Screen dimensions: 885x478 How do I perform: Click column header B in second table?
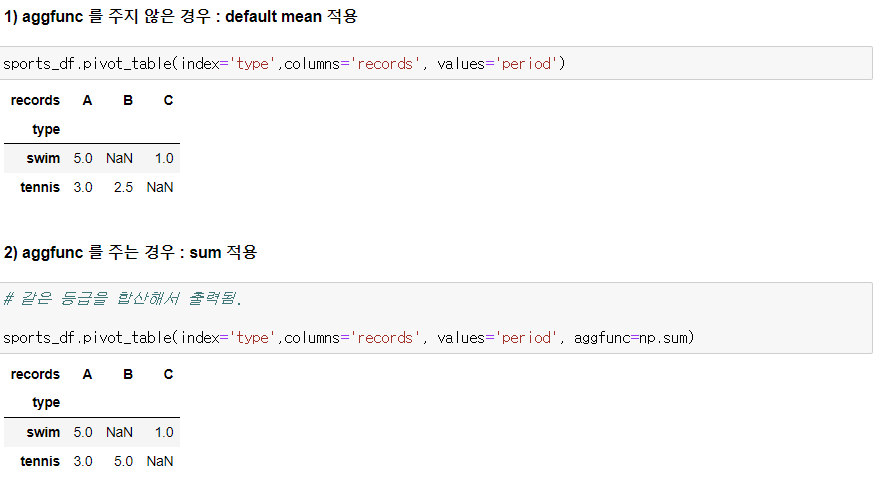128,374
